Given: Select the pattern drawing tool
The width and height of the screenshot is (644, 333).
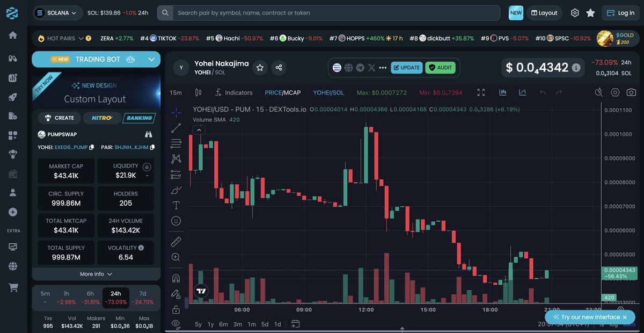Looking at the screenshot, I should click(176, 159).
